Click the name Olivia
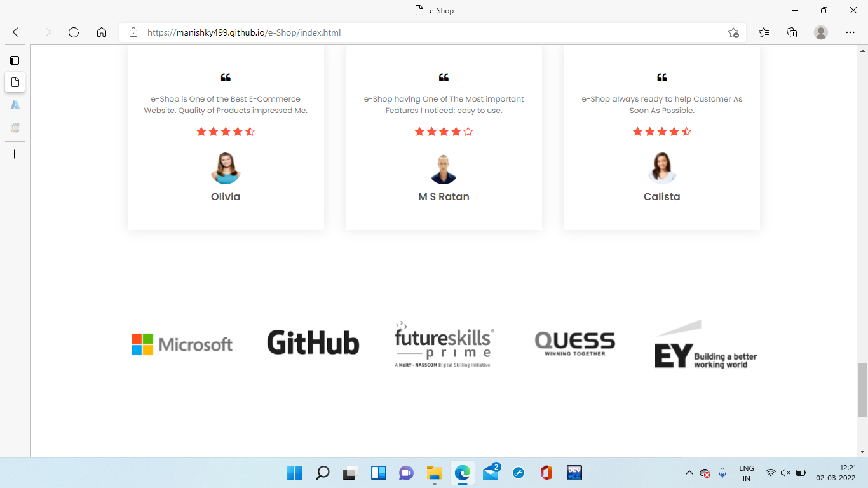The image size is (868, 488). pyautogui.click(x=226, y=197)
